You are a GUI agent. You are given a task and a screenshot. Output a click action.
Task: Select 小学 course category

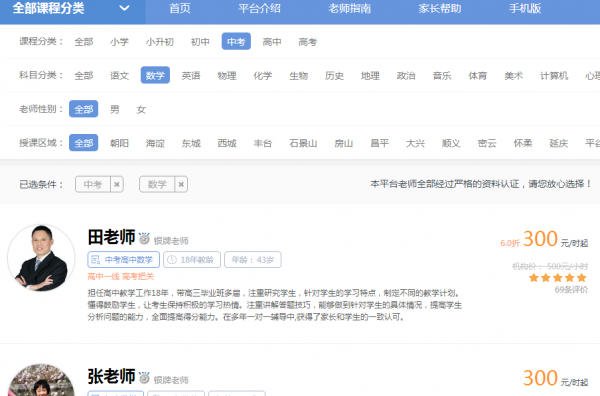[119, 42]
